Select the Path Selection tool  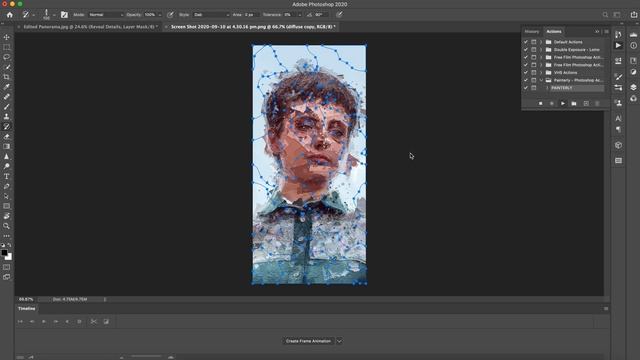pos(7,196)
